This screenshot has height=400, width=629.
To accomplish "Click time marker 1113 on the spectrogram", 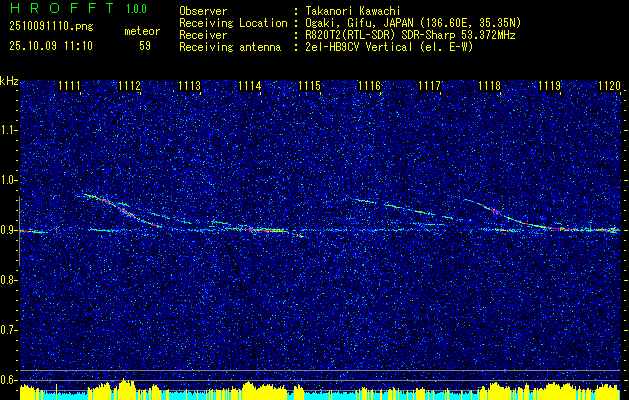I will coord(189,85).
